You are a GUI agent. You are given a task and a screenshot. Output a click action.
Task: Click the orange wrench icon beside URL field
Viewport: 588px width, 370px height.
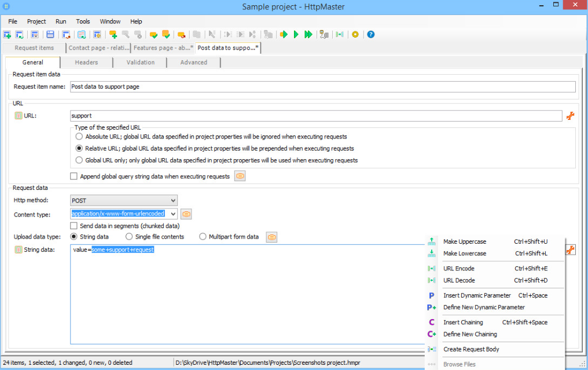pos(571,116)
